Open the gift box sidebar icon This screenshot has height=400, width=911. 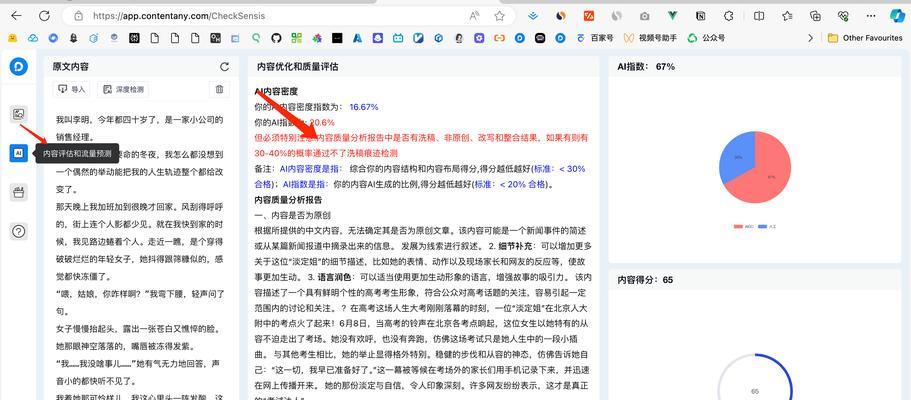(x=19, y=192)
